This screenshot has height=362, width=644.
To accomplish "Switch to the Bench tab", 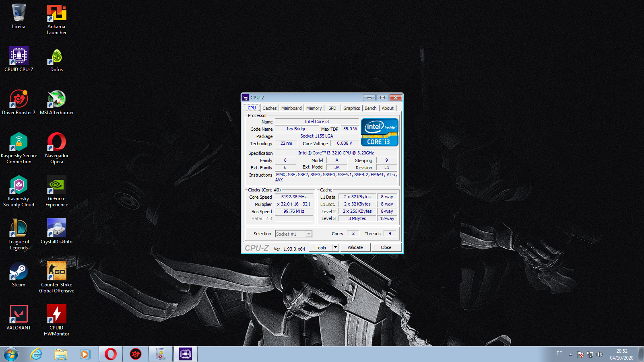I will tap(371, 108).
